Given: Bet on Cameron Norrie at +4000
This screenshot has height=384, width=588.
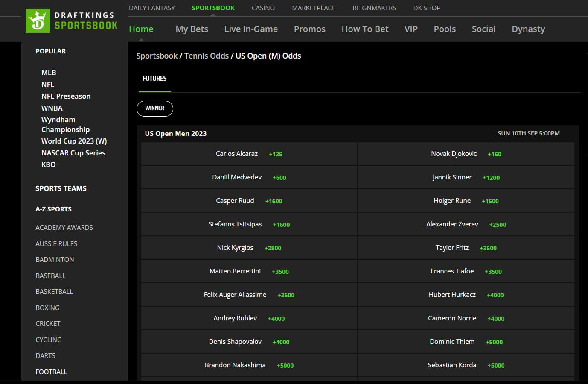Looking at the screenshot, I should 466,318.
